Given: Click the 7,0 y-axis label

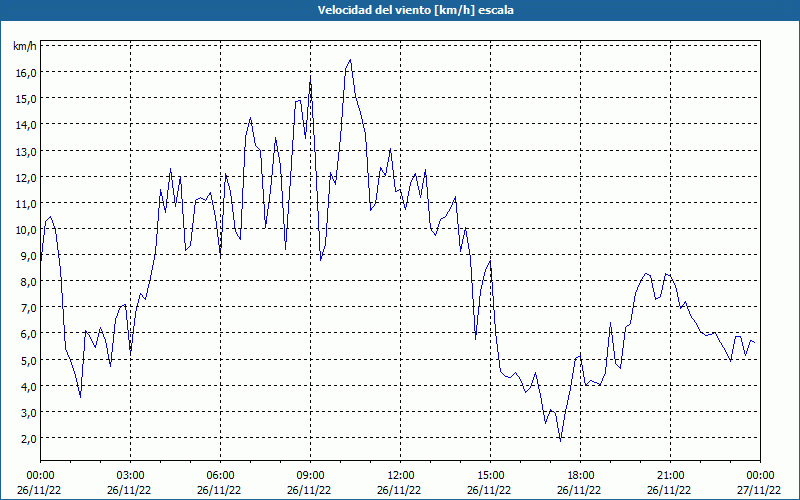Looking at the screenshot, I should pyautogui.click(x=28, y=308).
